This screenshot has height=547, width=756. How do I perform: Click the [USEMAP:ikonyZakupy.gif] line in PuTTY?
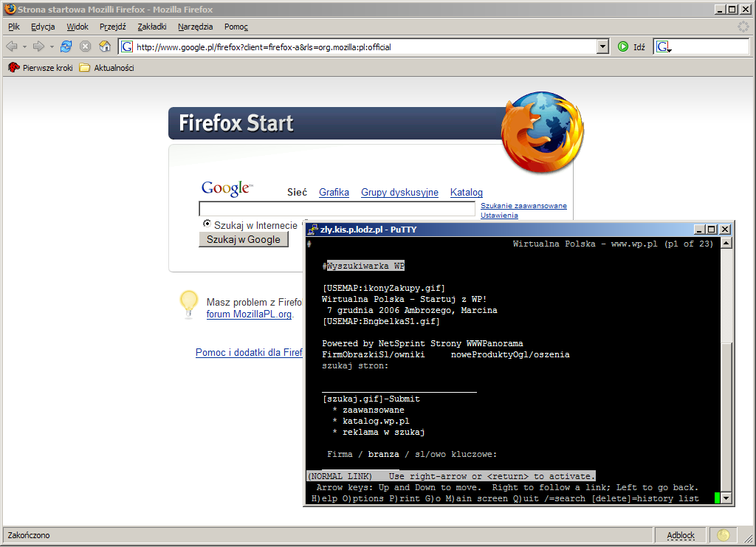384,288
